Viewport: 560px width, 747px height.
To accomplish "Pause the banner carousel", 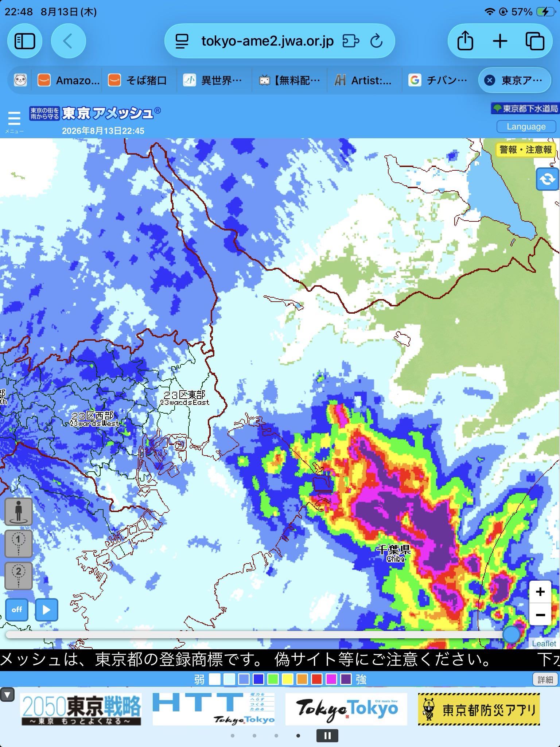I will (x=327, y=736).
